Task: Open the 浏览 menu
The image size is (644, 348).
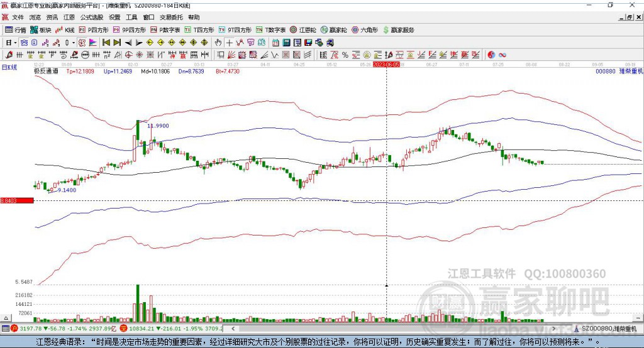Action: click(35, 17)
